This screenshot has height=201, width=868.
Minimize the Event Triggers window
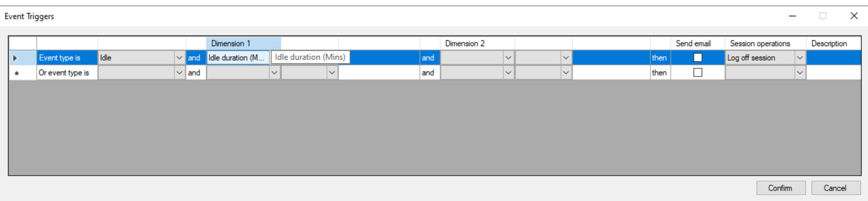pos(792,16)
